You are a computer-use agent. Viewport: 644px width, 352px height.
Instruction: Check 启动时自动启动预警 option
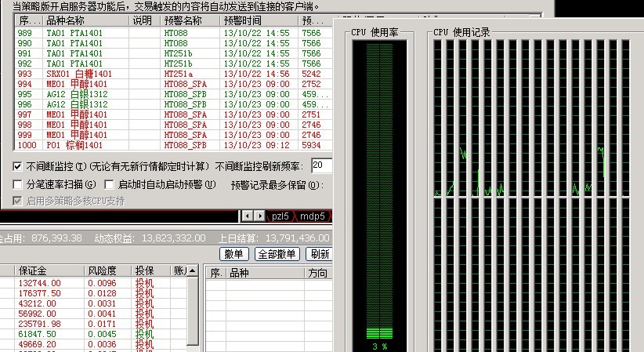(x=110, y=185)
